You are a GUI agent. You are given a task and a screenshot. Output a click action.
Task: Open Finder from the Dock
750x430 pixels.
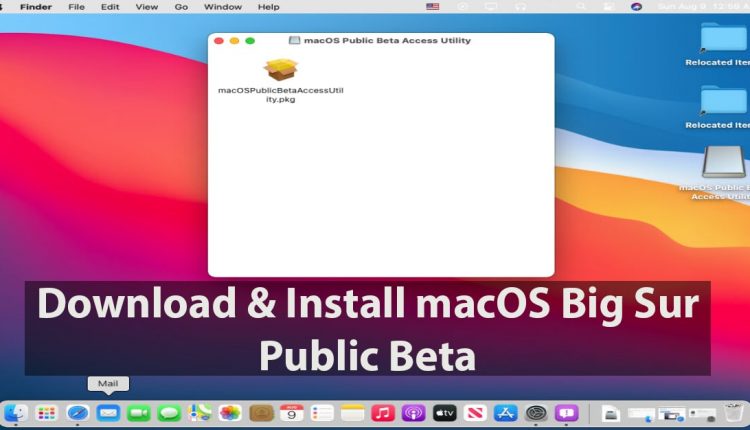point(16,413)
